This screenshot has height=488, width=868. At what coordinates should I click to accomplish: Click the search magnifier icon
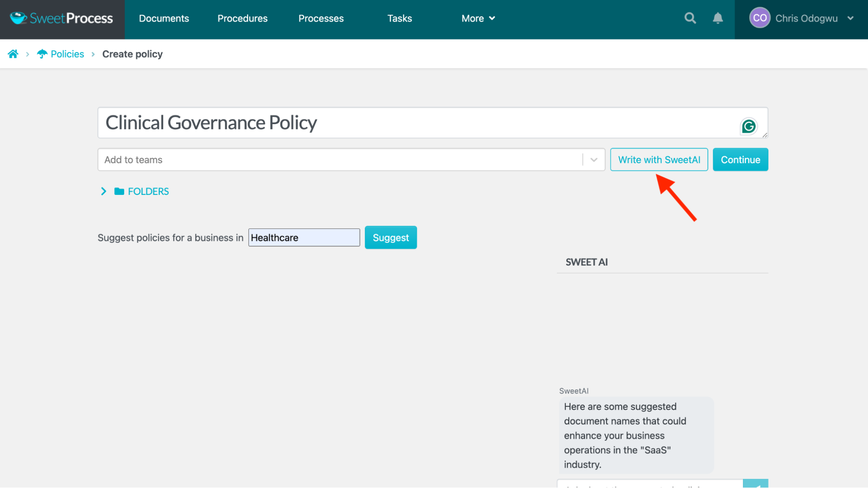[x=690, y=18]
